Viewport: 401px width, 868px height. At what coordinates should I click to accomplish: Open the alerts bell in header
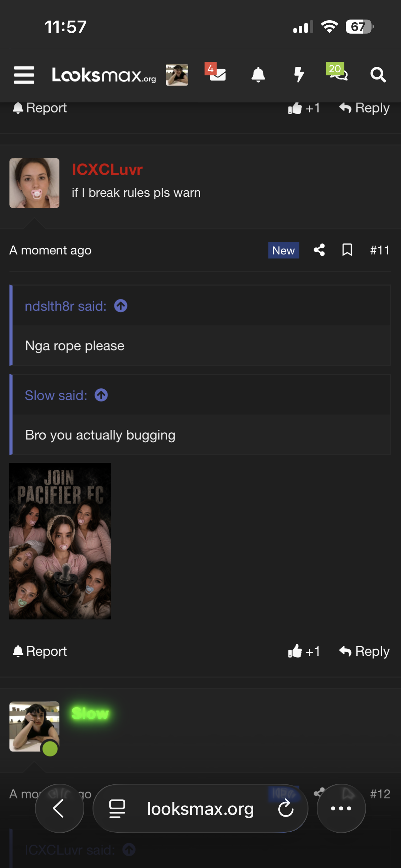[x=258, y=74]
